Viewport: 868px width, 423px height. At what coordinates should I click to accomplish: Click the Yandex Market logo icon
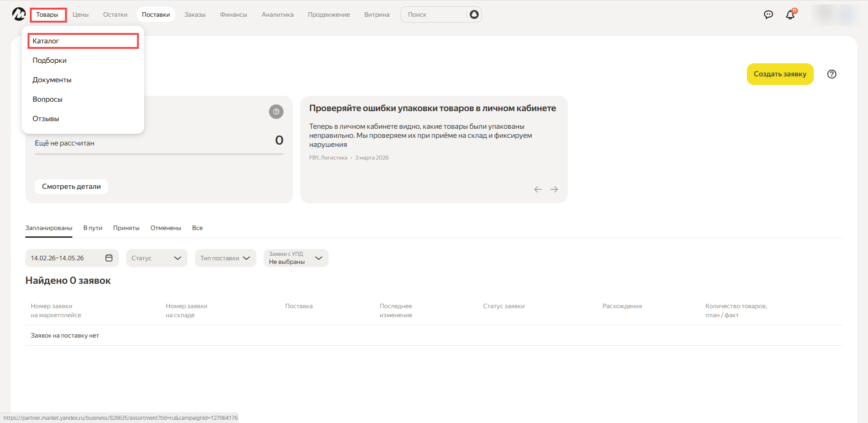pyautogui.click(x=19, y=14)
